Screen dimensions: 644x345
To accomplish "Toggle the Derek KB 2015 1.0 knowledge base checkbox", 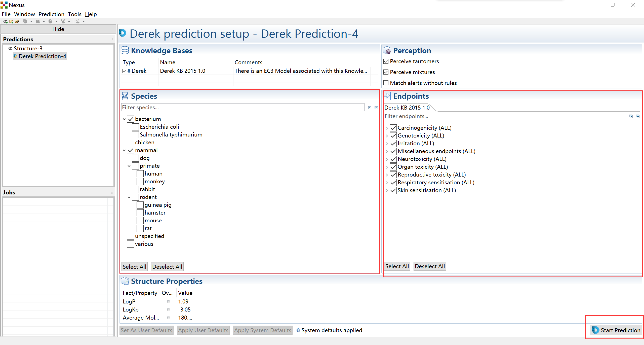I will (x=124, y=71).
